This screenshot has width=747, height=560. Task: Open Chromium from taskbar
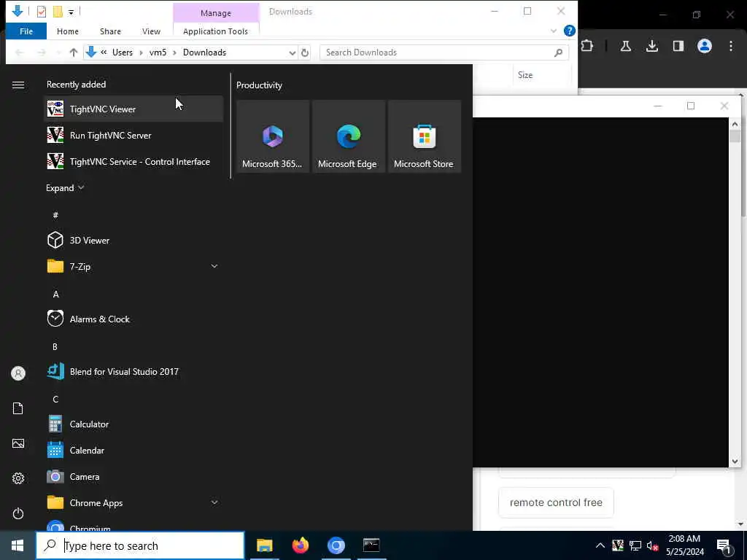point(336,545)
